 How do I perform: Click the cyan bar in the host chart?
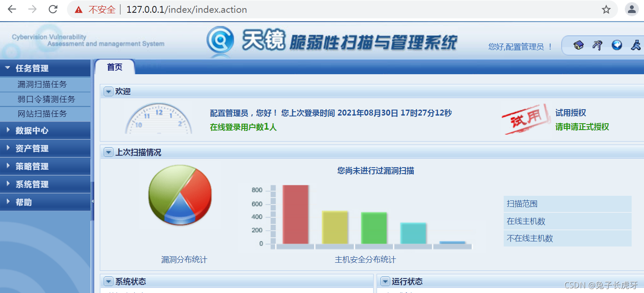point(413,233)
